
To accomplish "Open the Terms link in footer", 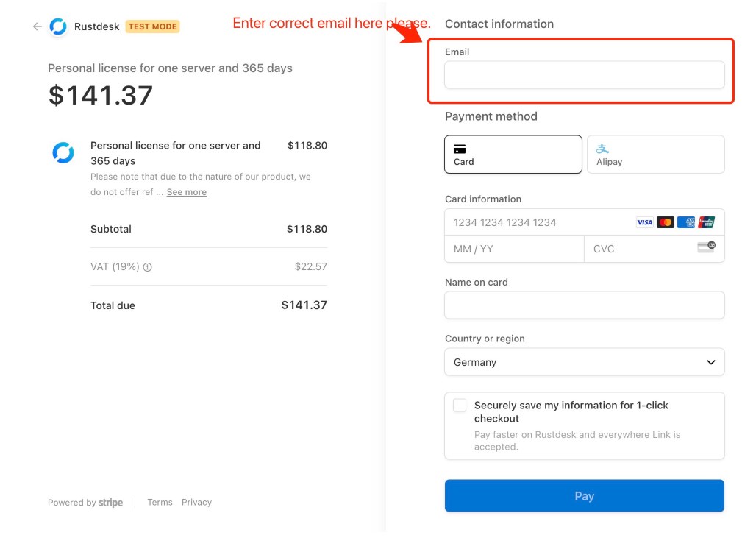I will pyautogui.click(x=160, y=503).
